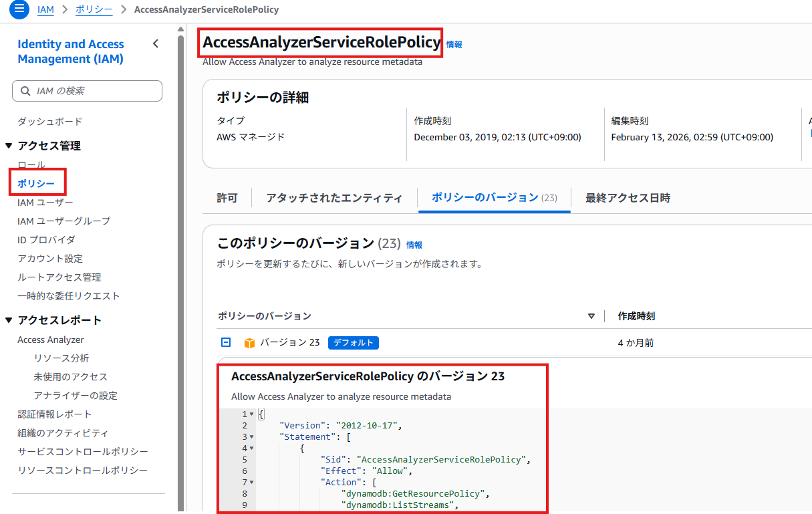Click the AccessAnalyzerServiceRolePolicy page title
The height and width of the screenshot is (514, 812).
click(321, 43)
